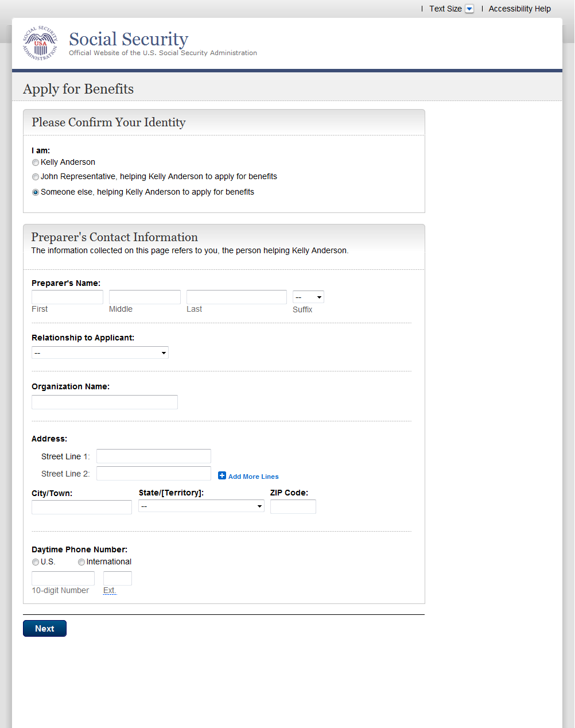This screenshot has width=575, height=728.
Task: Click the Social Security Administration seal logo
Action: [40, 44]
